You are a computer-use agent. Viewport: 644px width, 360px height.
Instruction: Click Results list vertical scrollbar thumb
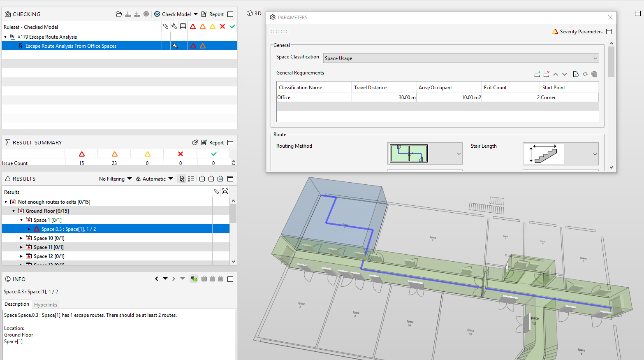click(x=233, y=214)
